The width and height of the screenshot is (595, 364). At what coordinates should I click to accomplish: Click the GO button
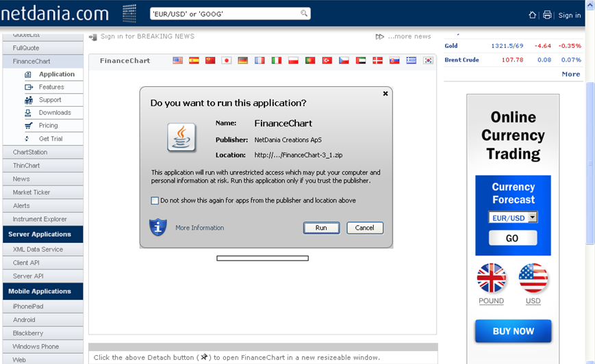(513, 238)
